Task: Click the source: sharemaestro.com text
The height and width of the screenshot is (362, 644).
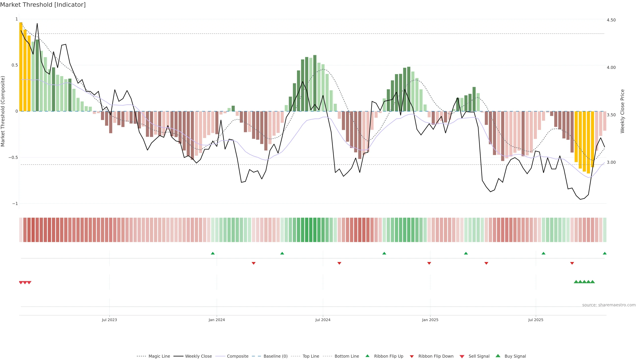Action: tap(609, 305)
